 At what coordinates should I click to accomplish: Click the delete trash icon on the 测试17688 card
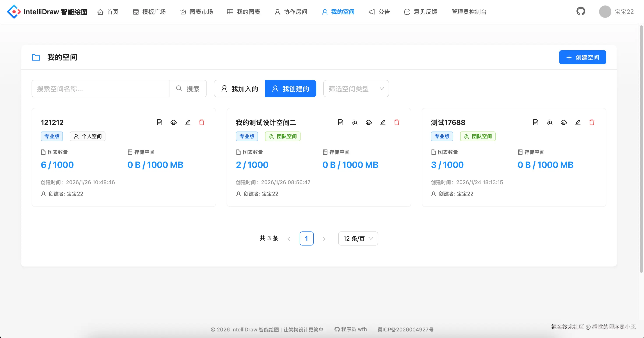coord(591,122)
